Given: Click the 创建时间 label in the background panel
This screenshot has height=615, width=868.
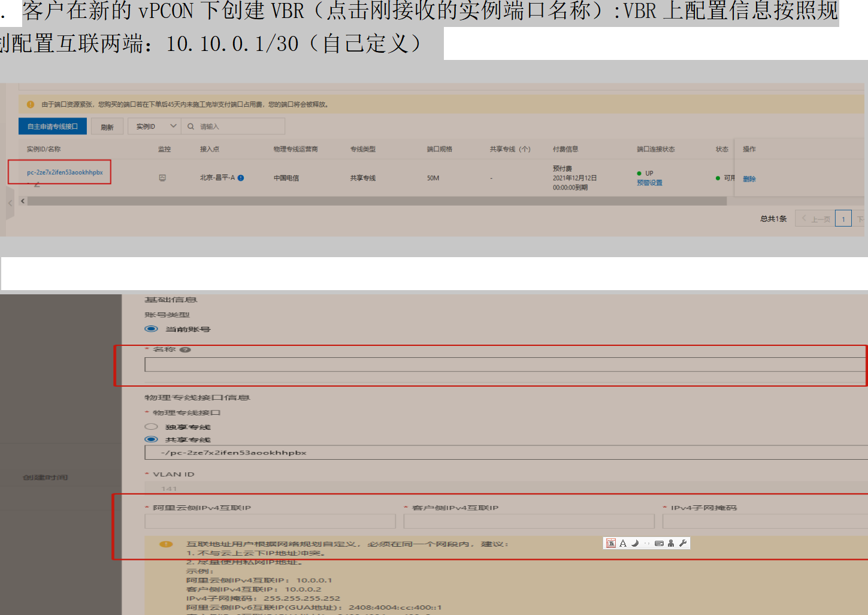Looking at the screenshot, I should tap(46, 478).
